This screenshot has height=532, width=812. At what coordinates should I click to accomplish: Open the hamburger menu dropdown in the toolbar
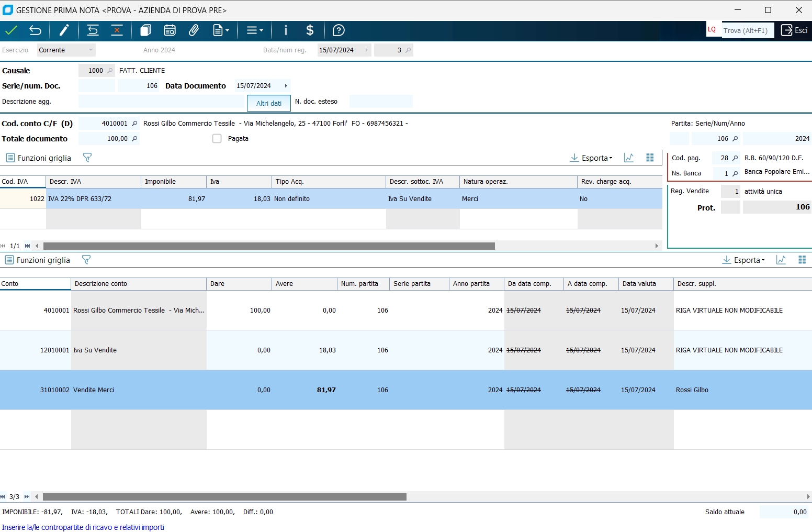pos(254,30)
